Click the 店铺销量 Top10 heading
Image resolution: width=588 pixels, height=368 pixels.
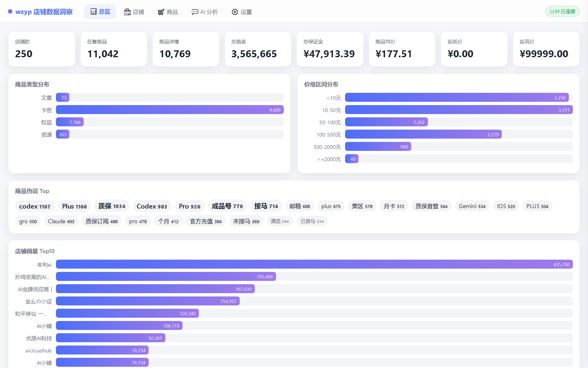coord(35,251)
